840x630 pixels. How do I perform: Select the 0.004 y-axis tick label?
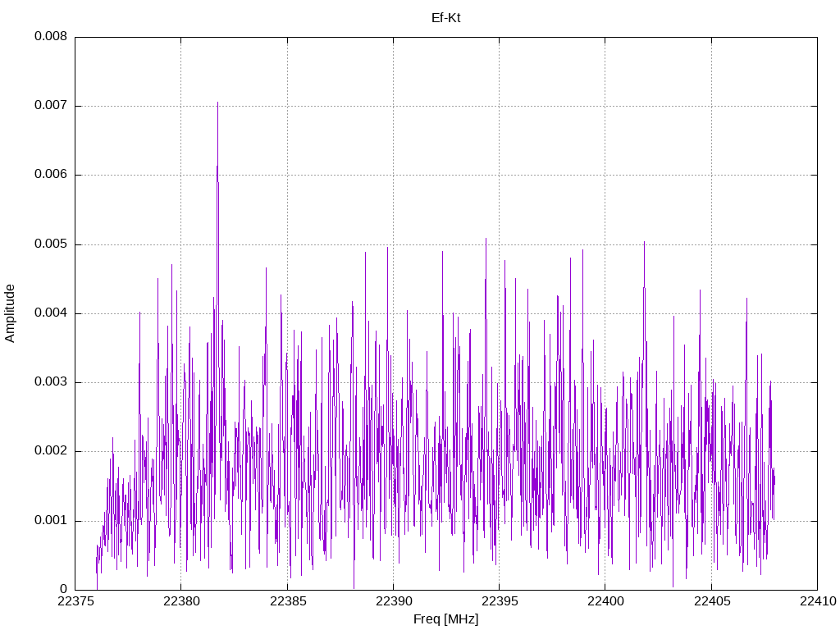(x=51, y=313)
